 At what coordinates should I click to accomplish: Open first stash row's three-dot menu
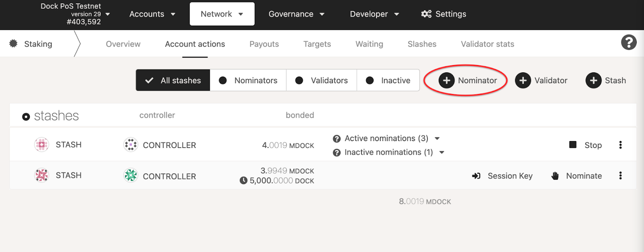[620, 145]
